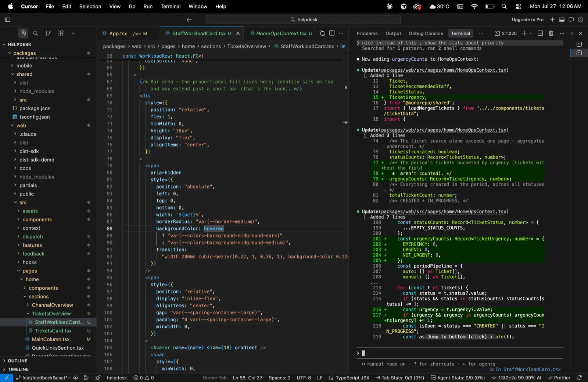Switch branch feat/feedback&csat in status bar
This screenshot has width=588, height=382.
43,378
